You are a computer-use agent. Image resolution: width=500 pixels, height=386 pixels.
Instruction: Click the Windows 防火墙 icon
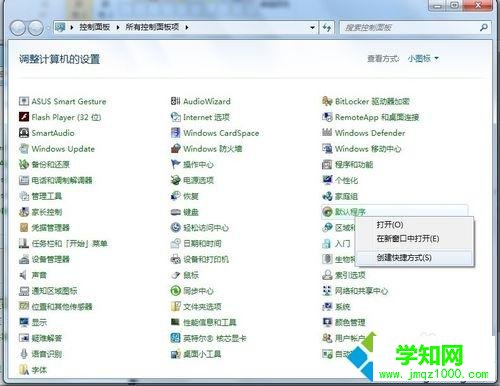pos(175,148)
